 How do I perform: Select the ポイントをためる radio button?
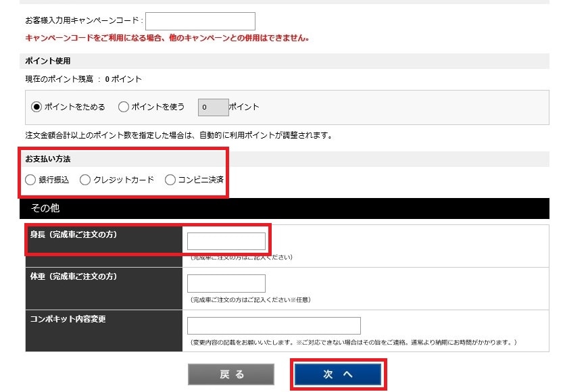[x=36, y=107]
